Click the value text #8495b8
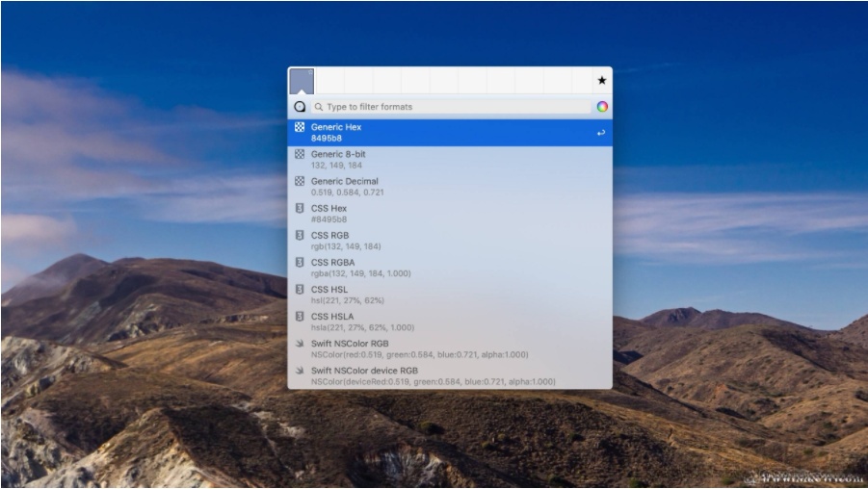This screenshot has width=868, height=489. click(x=329, y=219)
